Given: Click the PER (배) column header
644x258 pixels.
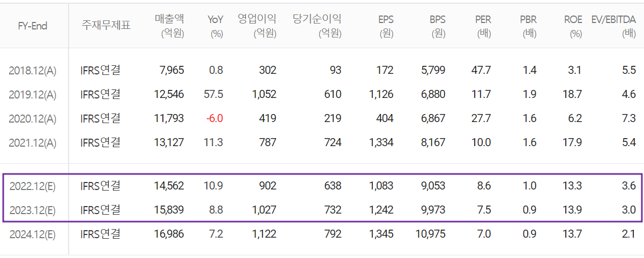Looking at the screenshot, I should 483,26.
